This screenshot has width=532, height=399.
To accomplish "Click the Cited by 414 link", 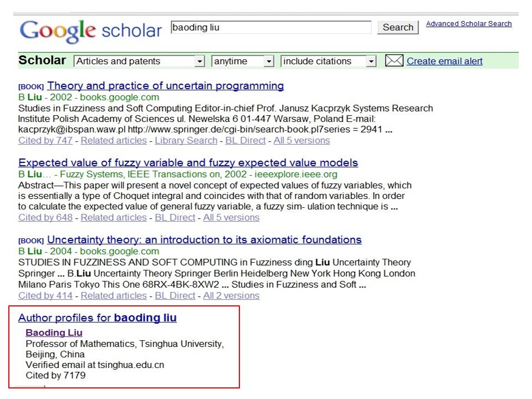I will pyautogui.click(x=45, y=295).
